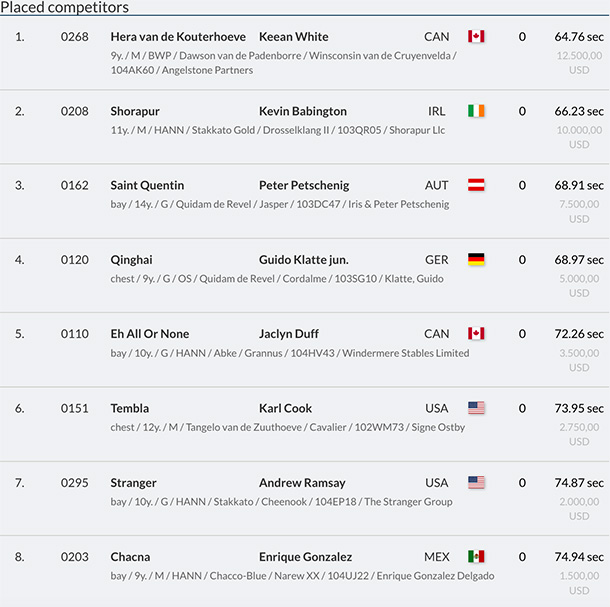Viewport: 610px width, 607px height.
Task: Click the Ireland flag beside Kevin Babington
Action: tap(476, 111)
